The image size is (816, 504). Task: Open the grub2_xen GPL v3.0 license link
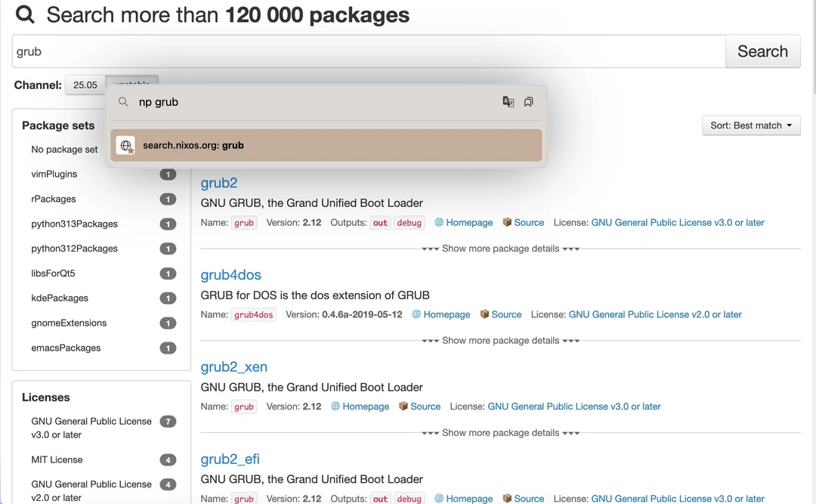[574, 406]
